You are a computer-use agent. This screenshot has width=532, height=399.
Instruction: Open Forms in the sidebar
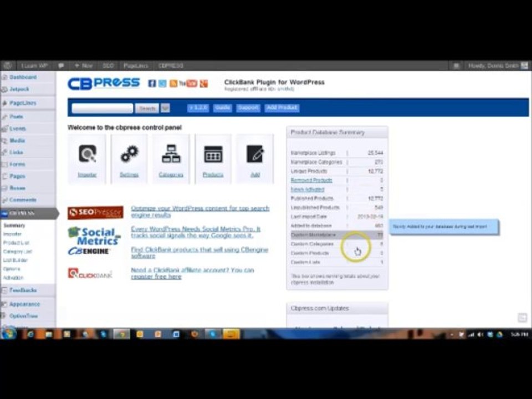(17, 164)
